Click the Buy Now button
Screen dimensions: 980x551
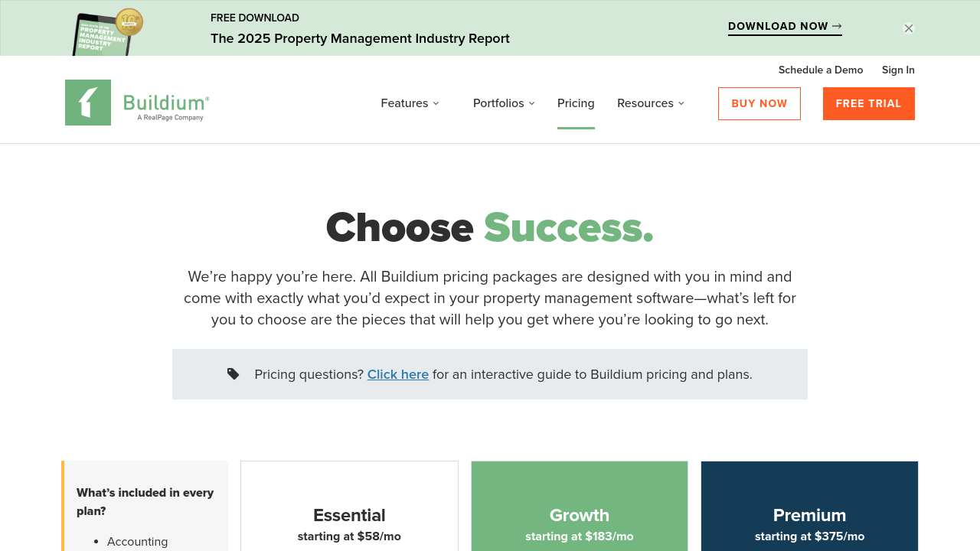[759, 103]
